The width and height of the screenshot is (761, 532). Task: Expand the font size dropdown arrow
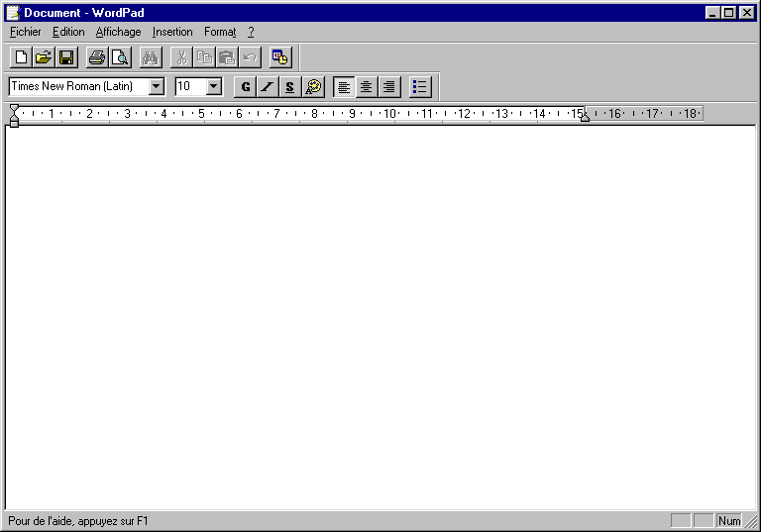[214, 86]
